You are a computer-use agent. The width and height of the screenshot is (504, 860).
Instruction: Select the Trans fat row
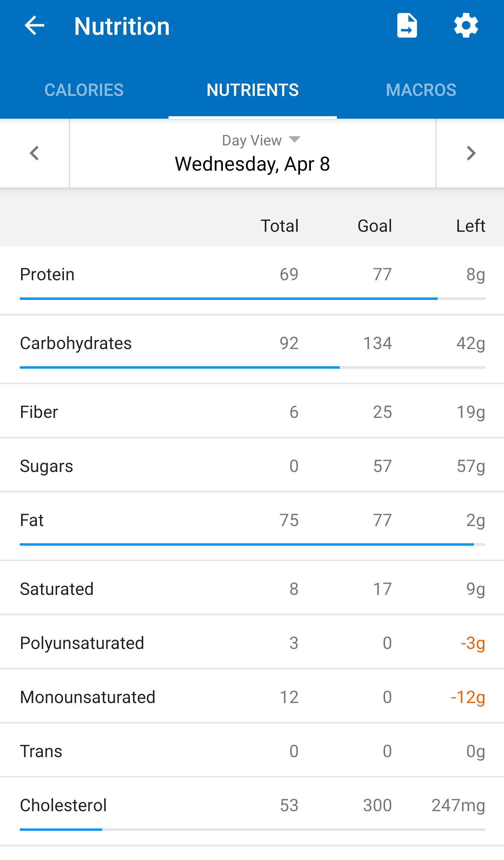click(252, 751)
